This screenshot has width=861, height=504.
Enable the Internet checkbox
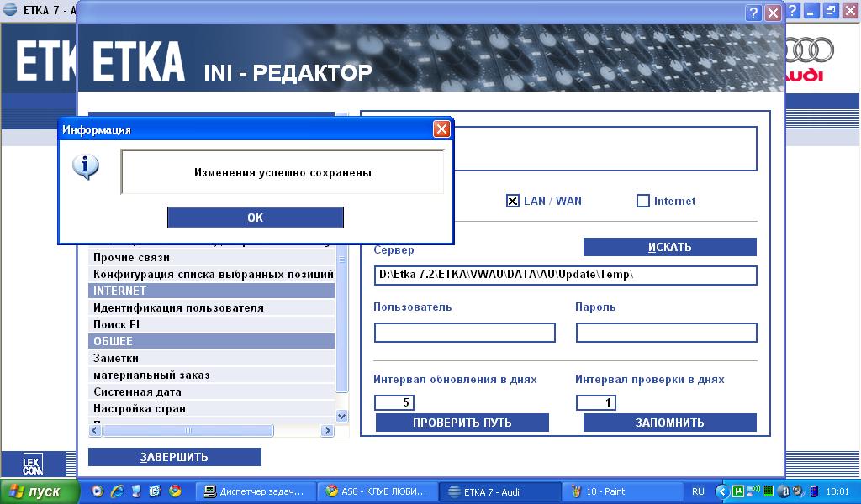[643, 201]
